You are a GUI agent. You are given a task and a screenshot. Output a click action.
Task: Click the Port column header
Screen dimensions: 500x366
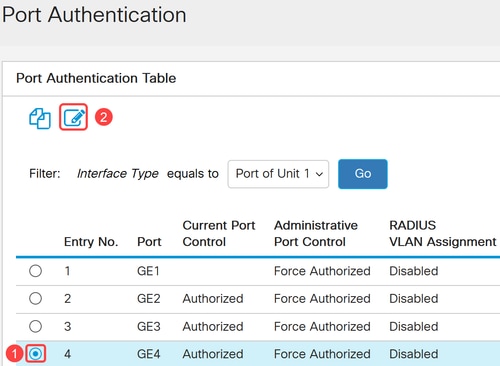pos(149,242)
